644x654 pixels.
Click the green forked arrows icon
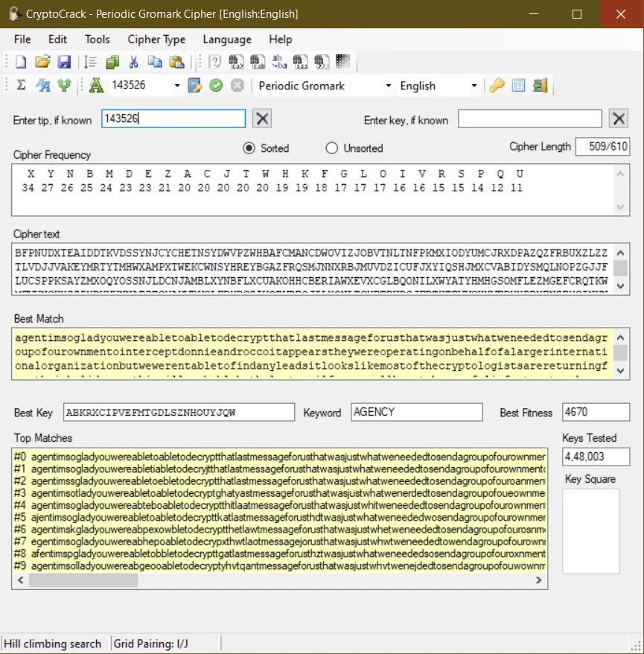tap(64, 86)
